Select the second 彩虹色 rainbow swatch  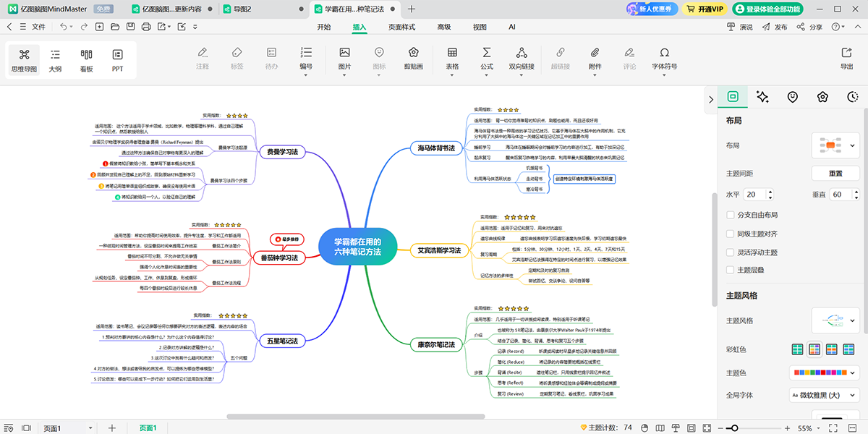point(814,349)
